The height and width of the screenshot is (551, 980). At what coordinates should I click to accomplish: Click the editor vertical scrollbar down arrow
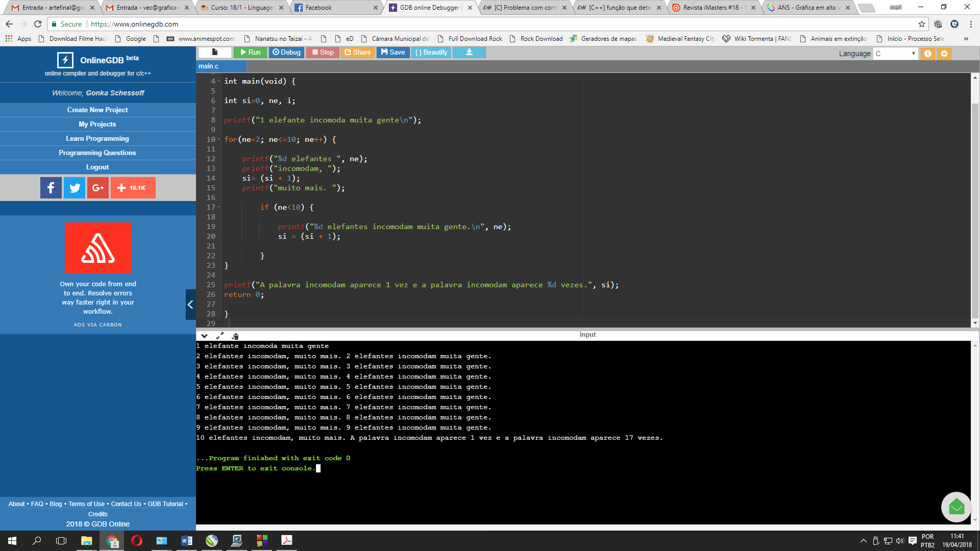[975, 323]
